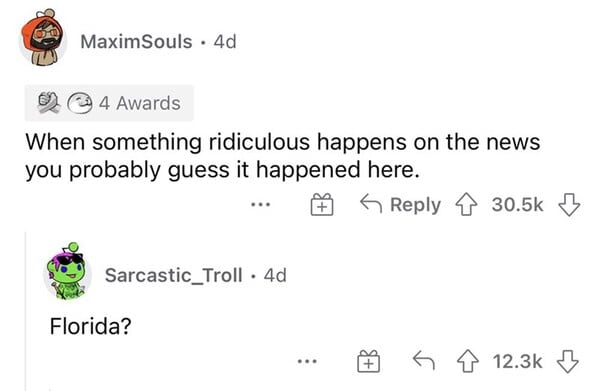This screenshot has height=391, width=599.
Task: Reply to MaximSouls' comment
Action: coord(400,204)
